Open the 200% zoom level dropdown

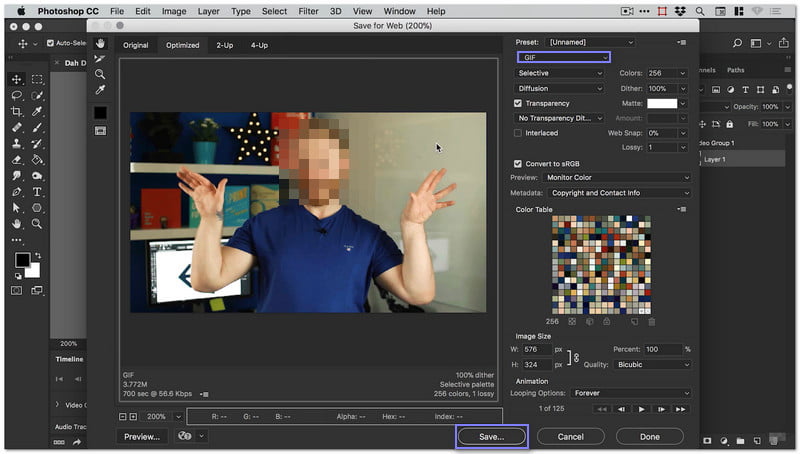tap(178, 417)
